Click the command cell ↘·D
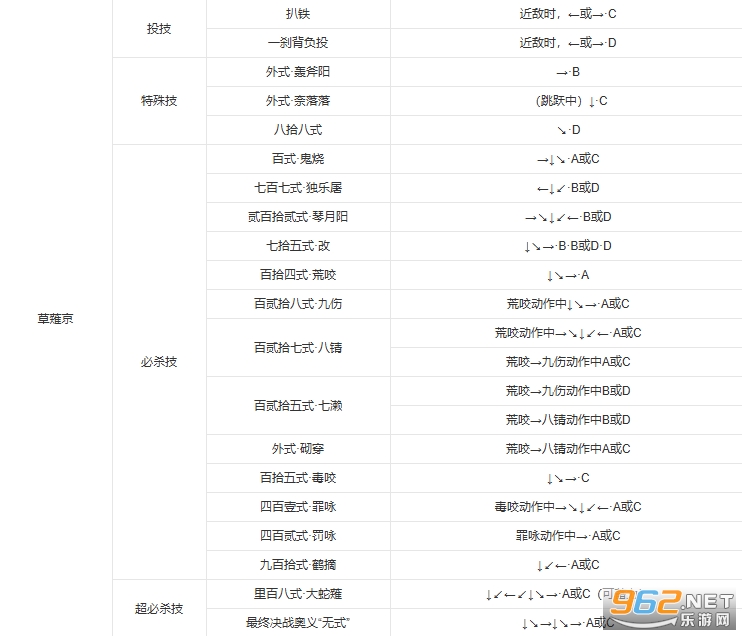742x636 pixels. tap(568, 130)
